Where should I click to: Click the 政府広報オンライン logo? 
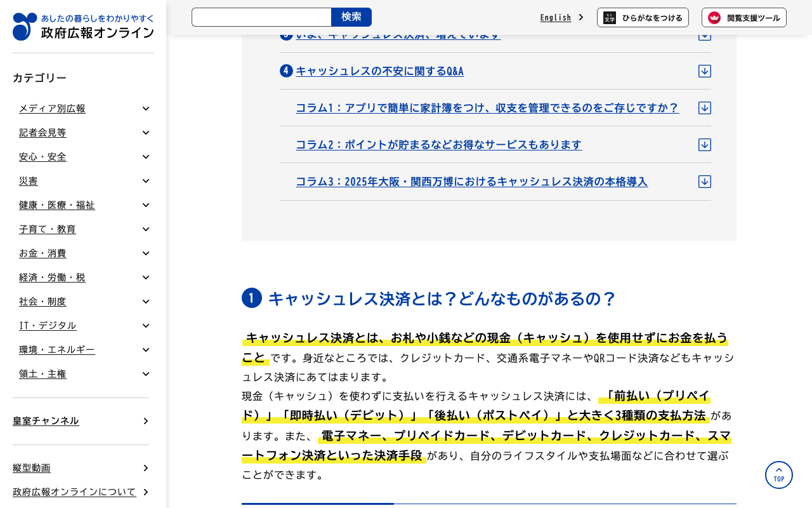[83, 27]
